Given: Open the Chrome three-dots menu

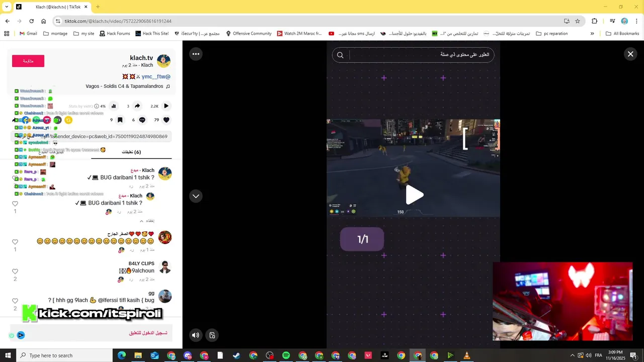Looking at the screenshot, I should 637,21.
